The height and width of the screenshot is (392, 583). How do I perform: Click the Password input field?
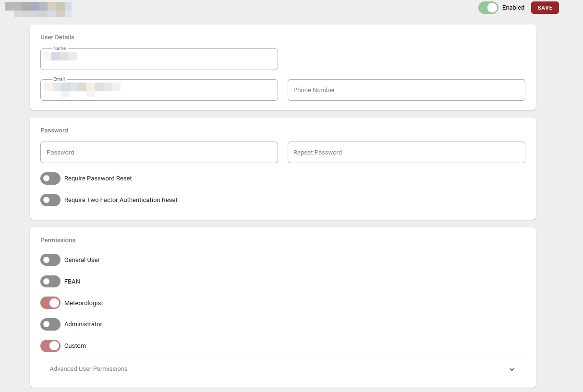click(x=159, y=153)
